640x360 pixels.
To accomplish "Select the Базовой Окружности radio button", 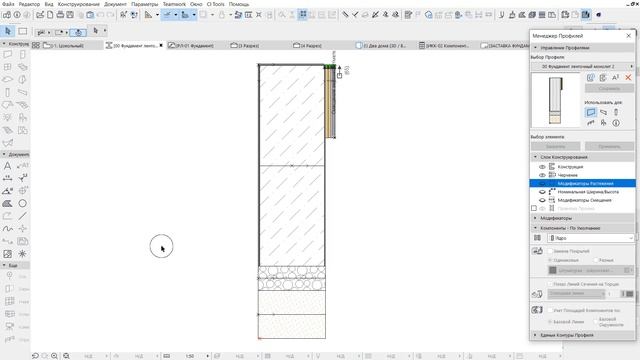I will [x=596, y=322].
